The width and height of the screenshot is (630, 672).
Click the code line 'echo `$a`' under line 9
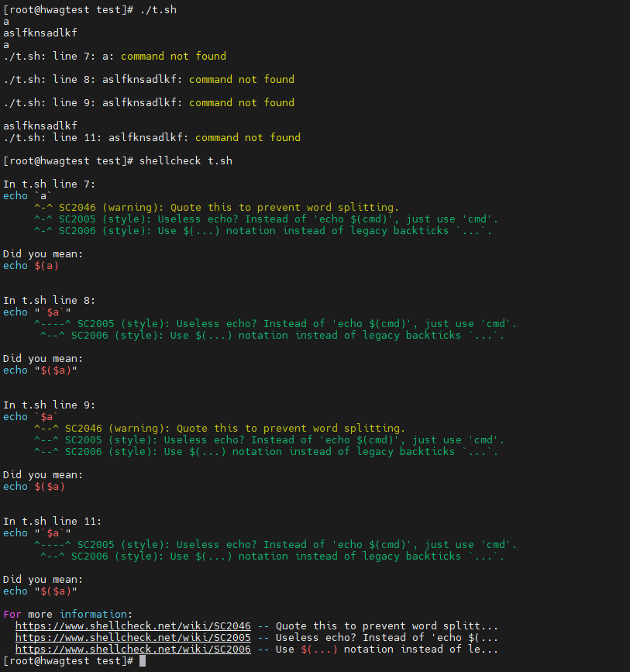point(31,416)
